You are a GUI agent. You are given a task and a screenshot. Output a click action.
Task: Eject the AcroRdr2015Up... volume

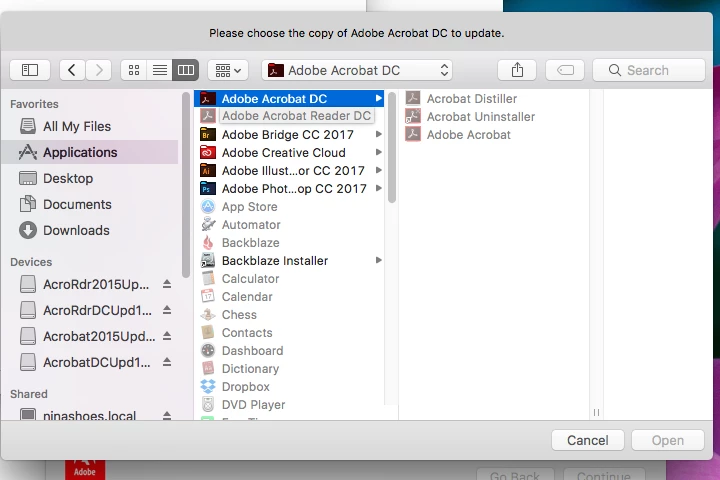coord(167,284)
